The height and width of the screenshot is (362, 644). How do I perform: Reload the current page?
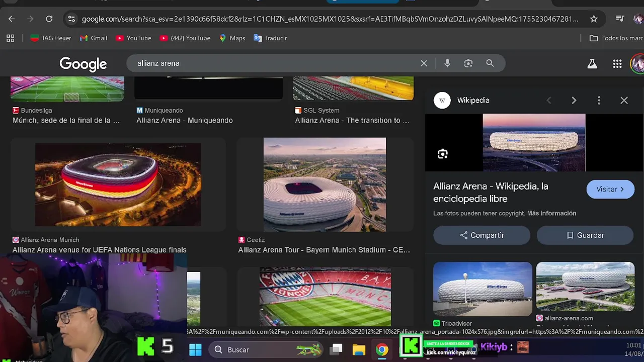[x=49, y=19]
